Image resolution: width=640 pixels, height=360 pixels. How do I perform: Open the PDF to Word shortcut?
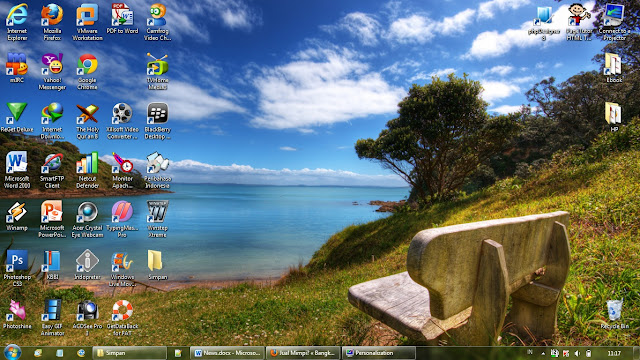coord(122,19)
